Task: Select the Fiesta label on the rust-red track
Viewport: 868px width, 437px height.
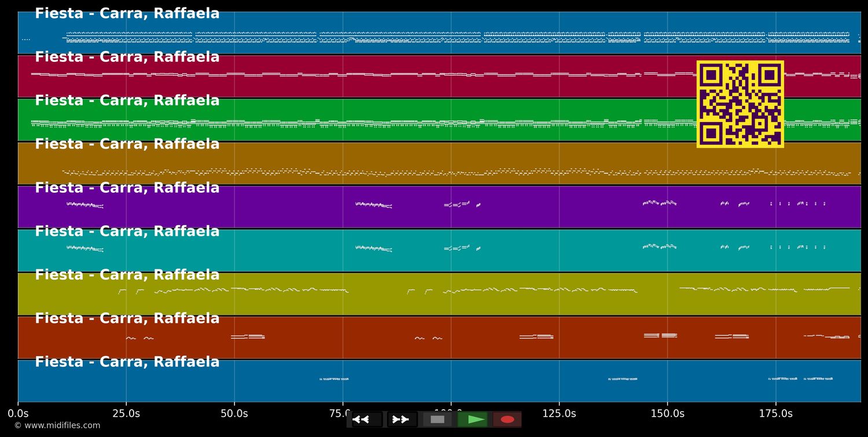Action: [x=127, y=318]
